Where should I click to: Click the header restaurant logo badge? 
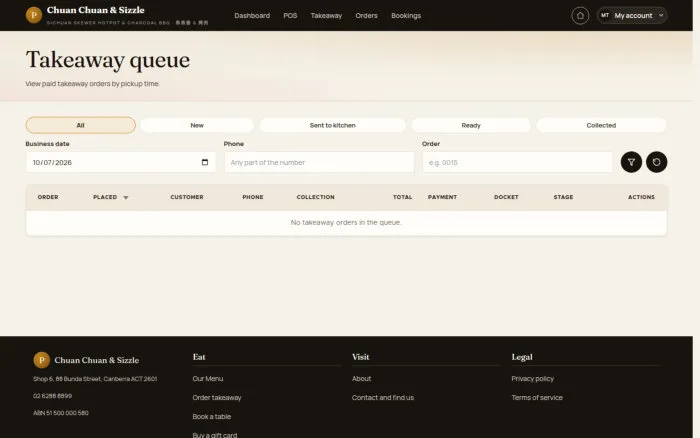pos(34,15)
